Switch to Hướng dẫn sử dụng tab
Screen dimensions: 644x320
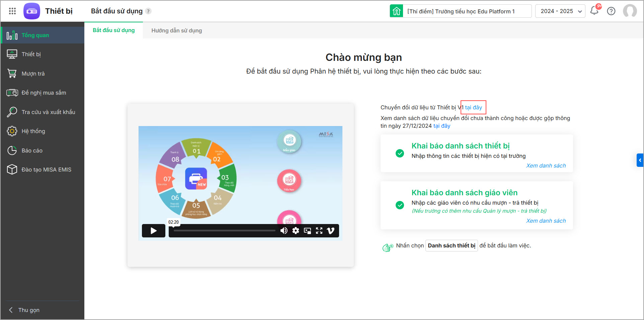pyautogui.click(x=177, y=30)
